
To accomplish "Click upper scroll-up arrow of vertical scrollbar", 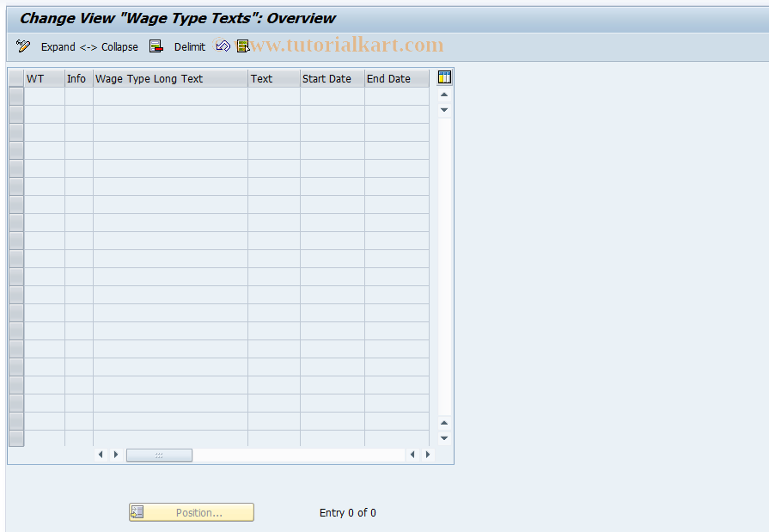I will point(444,95).
